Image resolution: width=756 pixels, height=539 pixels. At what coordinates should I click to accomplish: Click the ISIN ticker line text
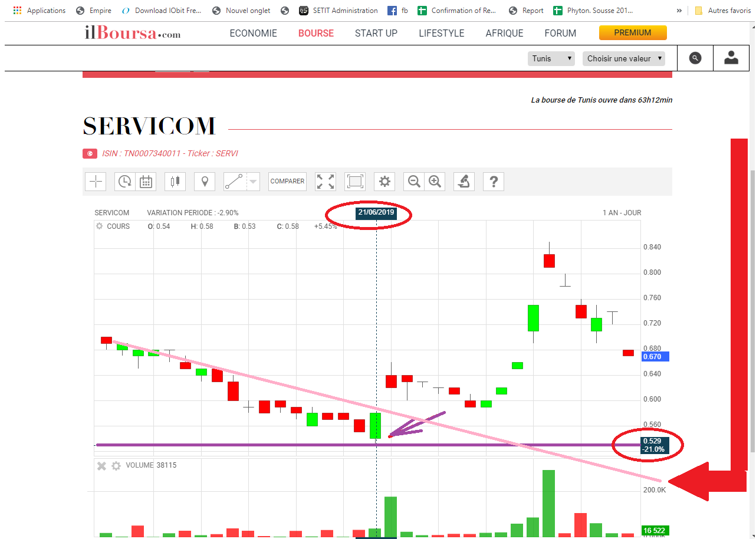point(170,153)
